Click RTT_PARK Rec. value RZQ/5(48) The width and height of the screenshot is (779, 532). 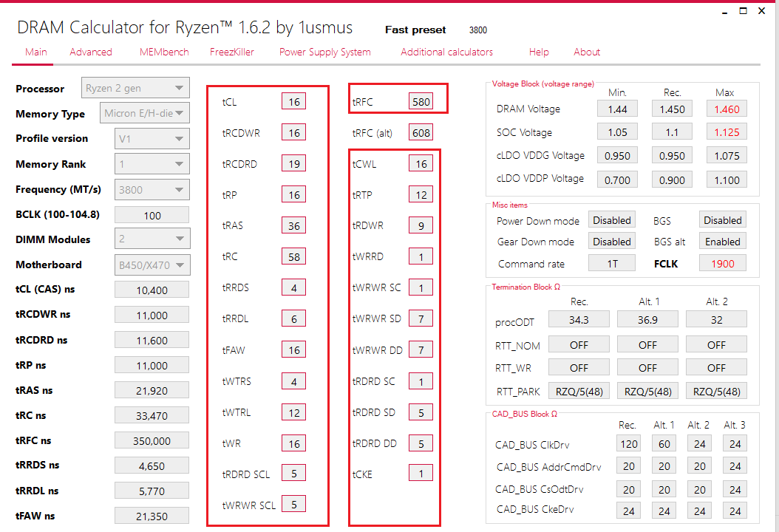pyautogui.click(x=579, y=392)
